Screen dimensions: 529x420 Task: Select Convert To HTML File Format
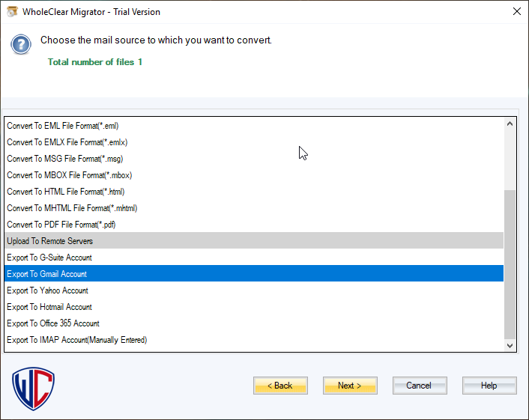coord(65,192)
